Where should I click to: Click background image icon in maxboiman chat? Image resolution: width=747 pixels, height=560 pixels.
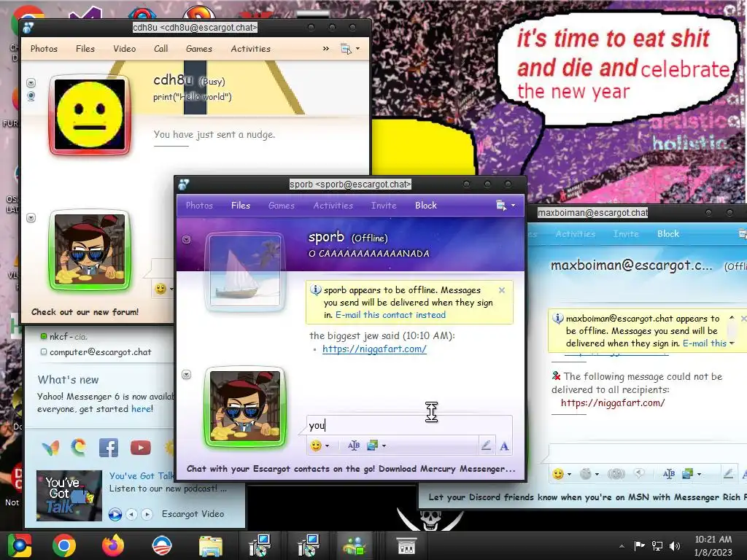coord(687,474)
